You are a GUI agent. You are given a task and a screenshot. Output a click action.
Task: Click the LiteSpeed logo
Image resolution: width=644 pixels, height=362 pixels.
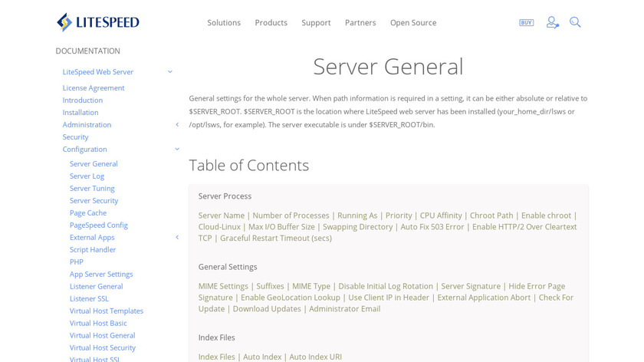(x=97, y=22)
